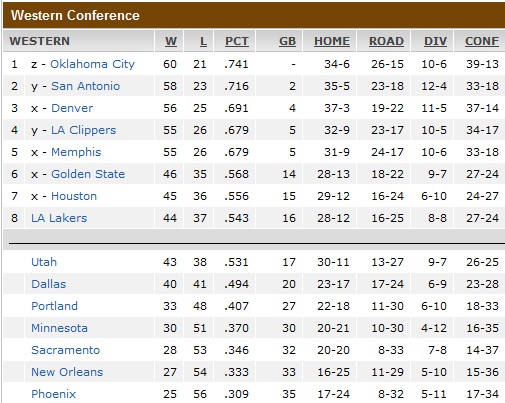Select the Utah team link
Viewport: 505px width, 403px height.
click(x=44, y=262)
